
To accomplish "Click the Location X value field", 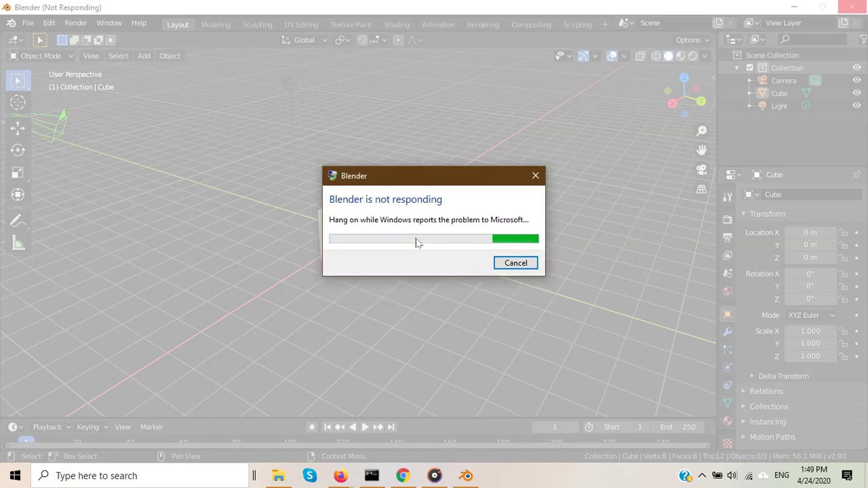I will click(x=810, y=232).
